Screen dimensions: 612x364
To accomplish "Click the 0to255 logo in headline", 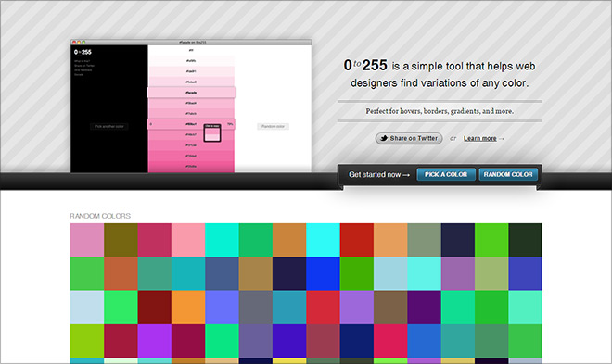I will [x=365, y=65].
